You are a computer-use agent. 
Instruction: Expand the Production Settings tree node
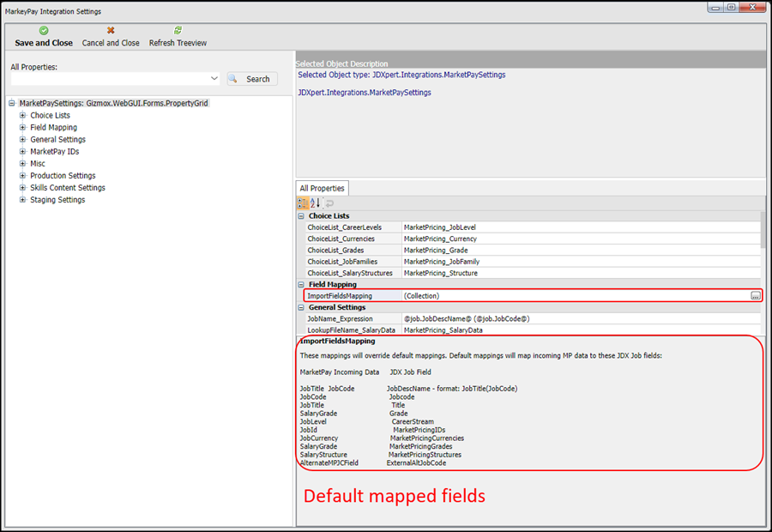click(x=22, y=175)
